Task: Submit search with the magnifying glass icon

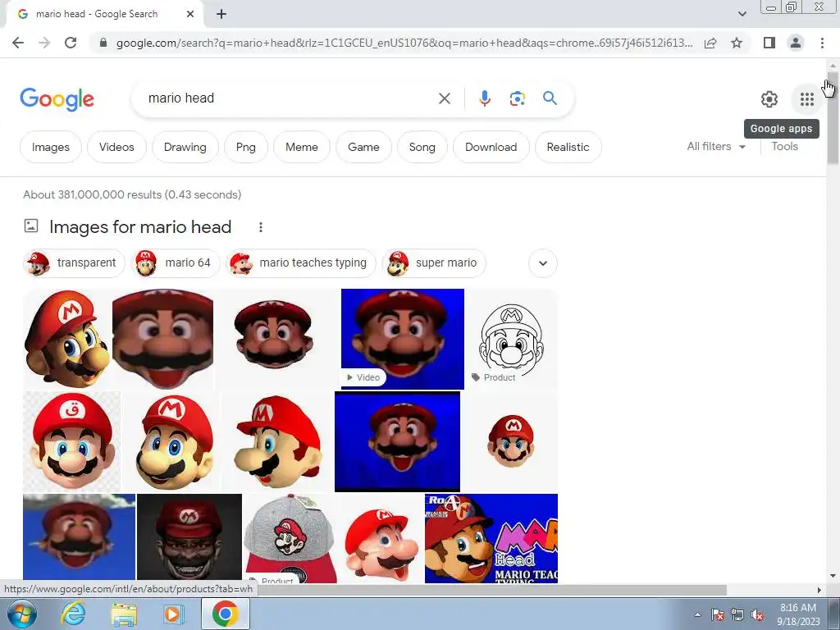Action: [x=550, y=98]
